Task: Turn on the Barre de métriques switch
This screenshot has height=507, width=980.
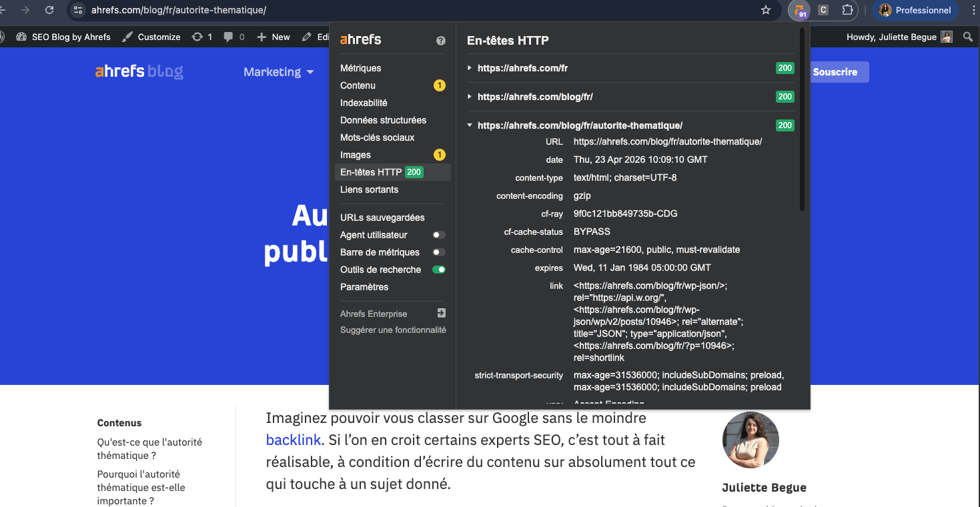Action: pos(438,252)
